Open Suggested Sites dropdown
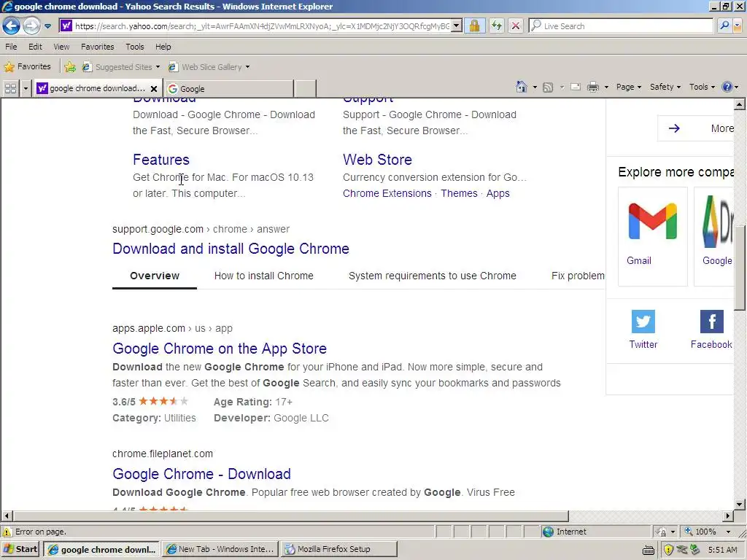 (x=121, y=67)
